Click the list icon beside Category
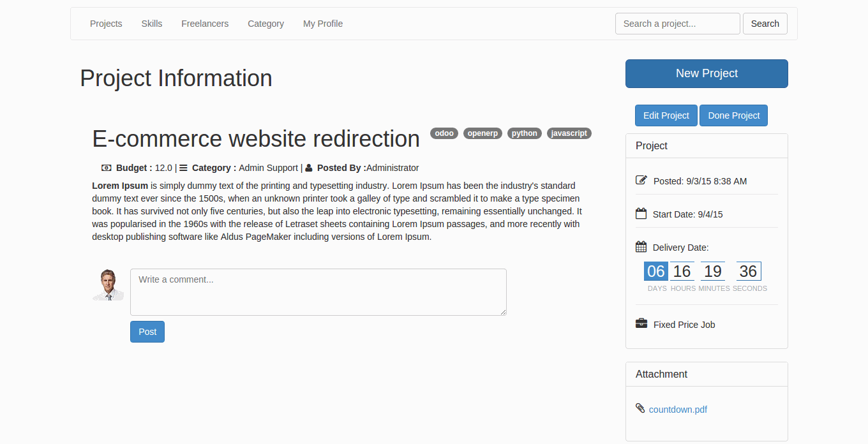 pos(183,168)
